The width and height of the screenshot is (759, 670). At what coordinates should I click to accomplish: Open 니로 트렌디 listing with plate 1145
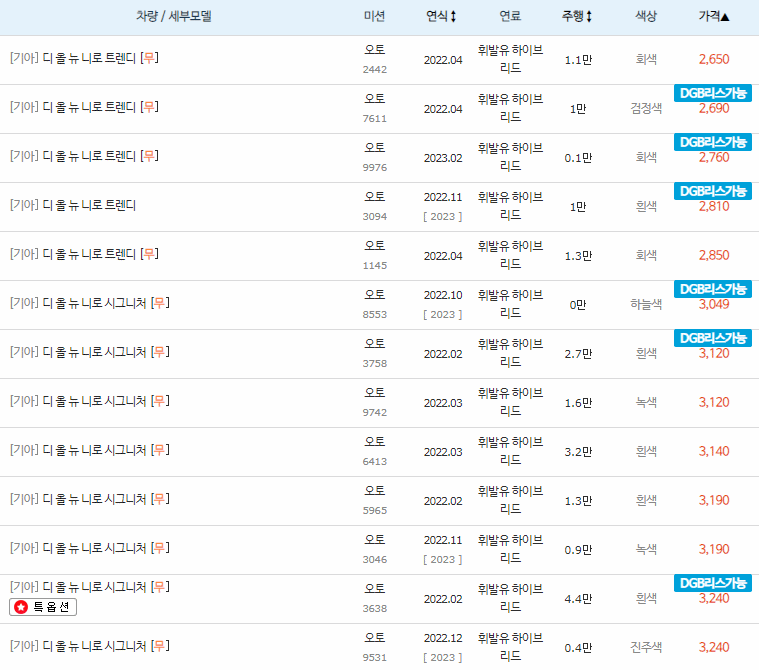click(84, 254)
